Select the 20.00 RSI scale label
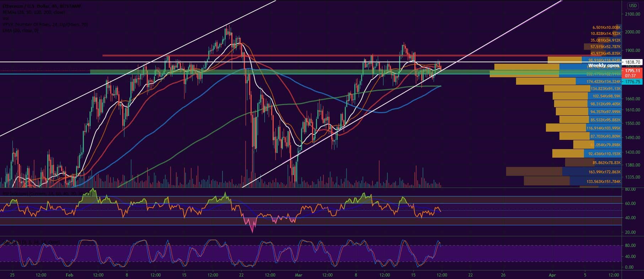Image resolution: width=644 pixels, height=279 pixels. coord(630,232)
